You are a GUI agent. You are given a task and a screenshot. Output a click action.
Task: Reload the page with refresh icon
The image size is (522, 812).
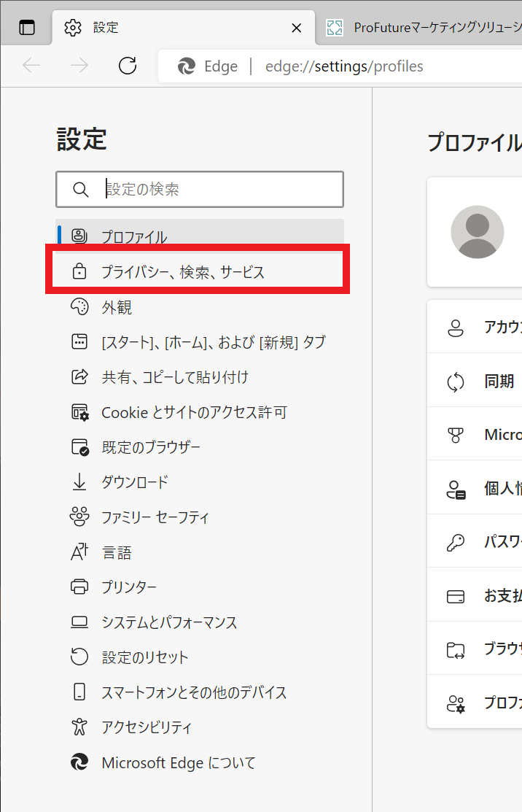tap(128, 66)
